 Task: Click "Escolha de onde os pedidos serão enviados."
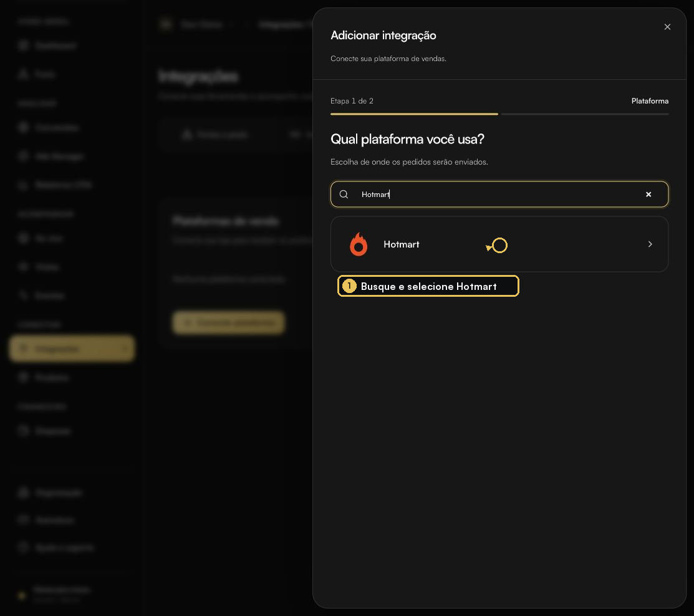[409, 162]
